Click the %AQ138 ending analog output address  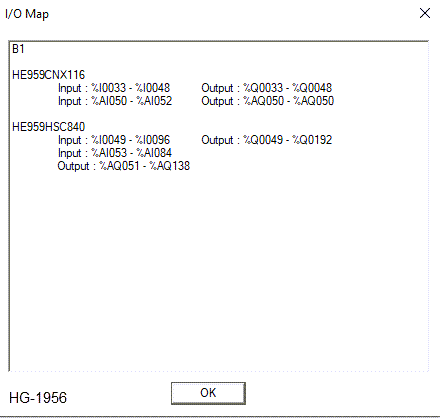(170, 166)
